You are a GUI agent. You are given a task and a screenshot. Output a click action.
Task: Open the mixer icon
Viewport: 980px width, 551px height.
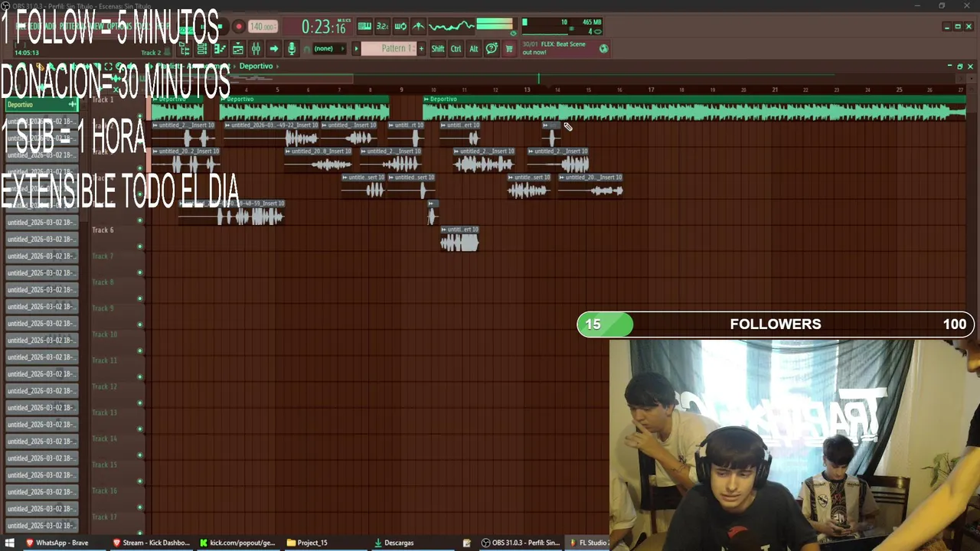[256, 49]
